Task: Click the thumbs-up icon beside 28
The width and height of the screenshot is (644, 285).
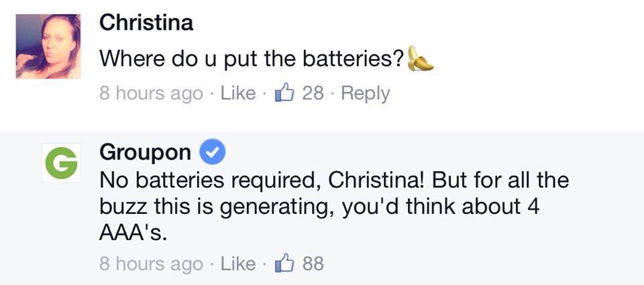Action: click(285, 93)
